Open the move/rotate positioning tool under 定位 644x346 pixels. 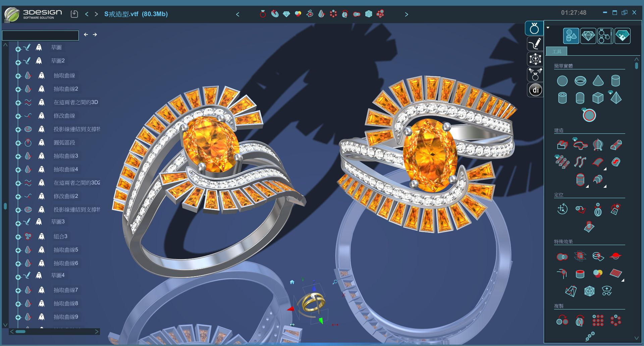[x=562, y=209]
